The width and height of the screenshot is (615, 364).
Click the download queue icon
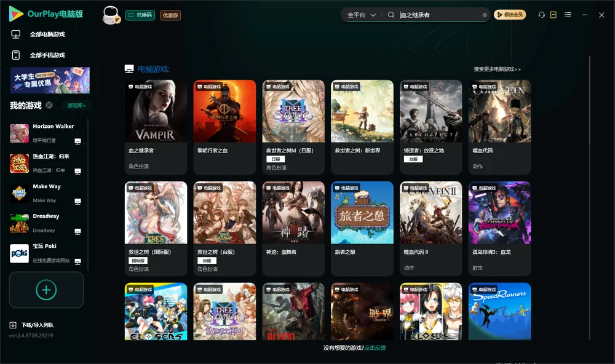tap(13, 325)
